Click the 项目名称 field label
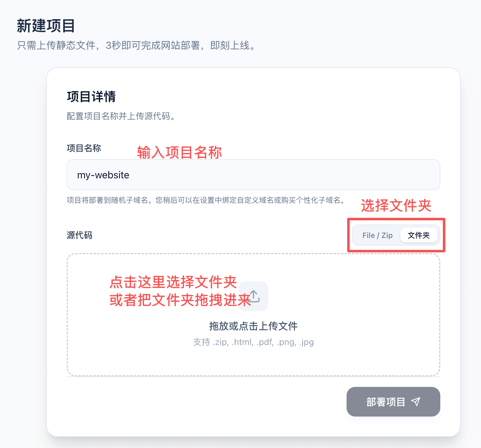This screenshot has width=481, height=448. tap(84, 148)
